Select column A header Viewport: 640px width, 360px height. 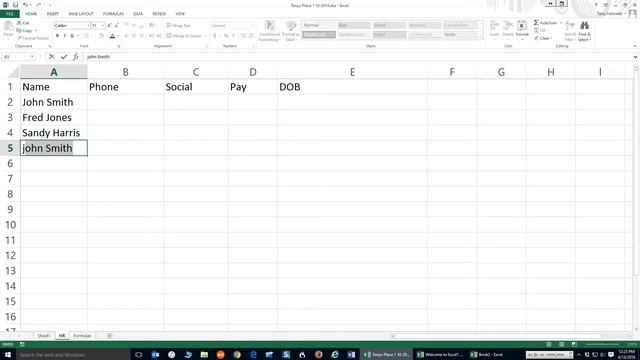pos(53,72)
